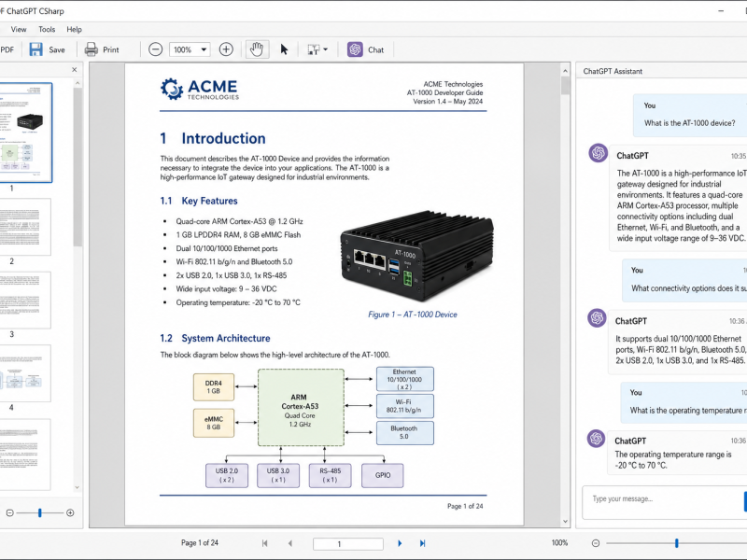Click 'Page 1 of 24' in status bar

[x=200, y=543]
